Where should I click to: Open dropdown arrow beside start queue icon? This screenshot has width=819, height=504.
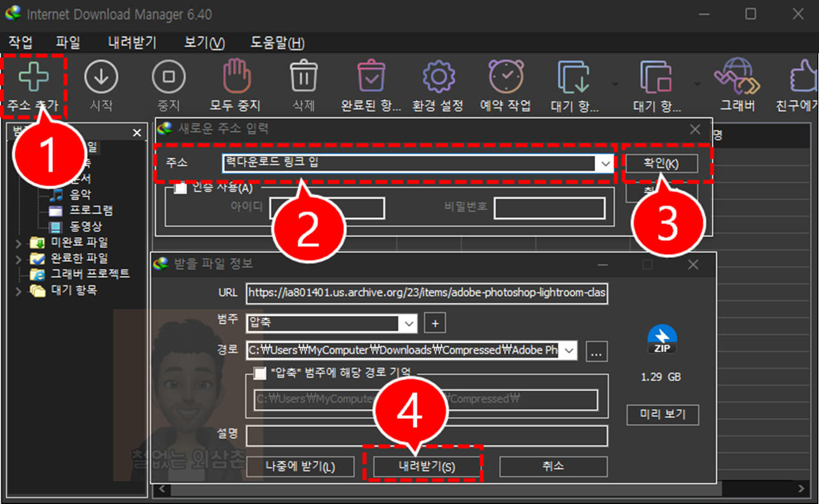pyautogui.click(x=615, y=83)
